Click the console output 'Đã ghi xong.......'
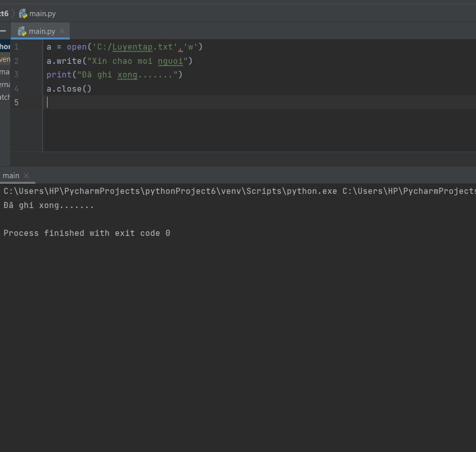This screenshot has height=452, width=476. [49, 206]
